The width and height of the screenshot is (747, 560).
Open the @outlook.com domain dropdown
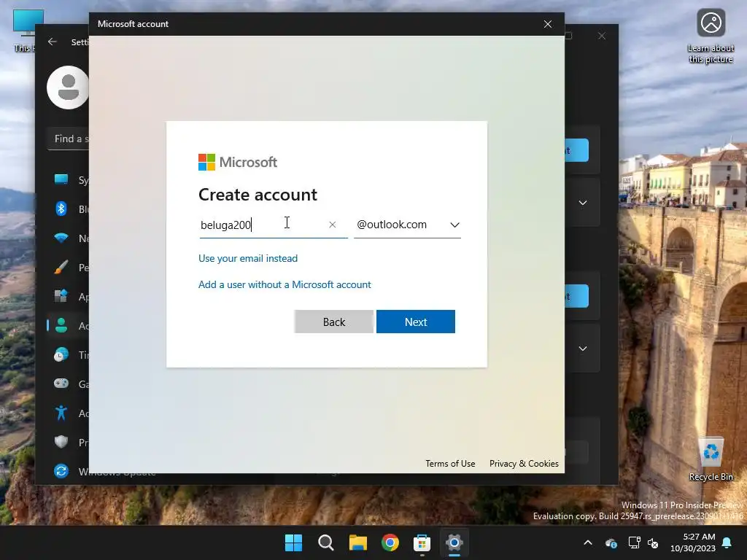407,225
